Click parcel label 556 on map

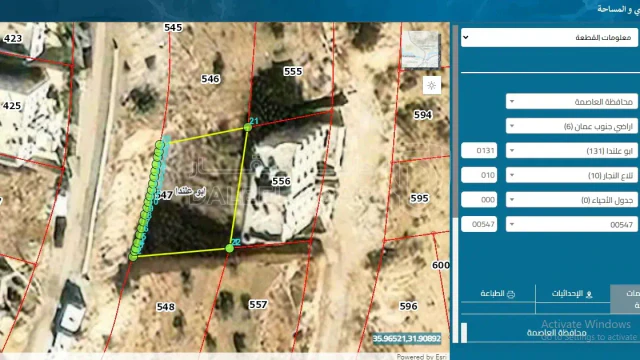click(281, 181)
